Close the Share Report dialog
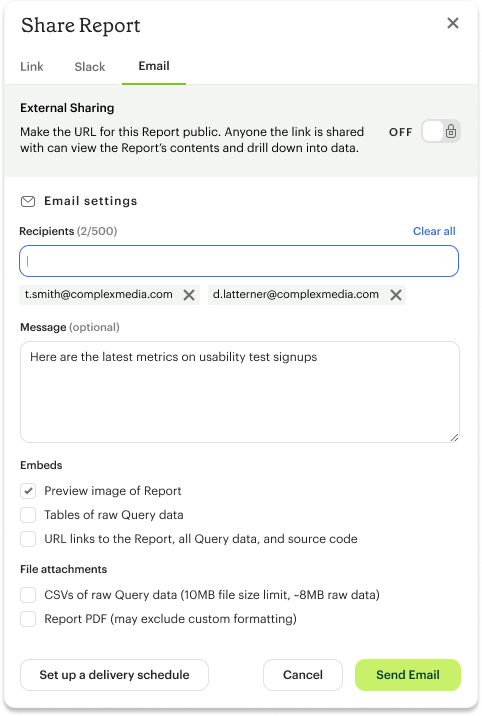The height and width of the screenshot is (716, 482). tap(452, 23)
